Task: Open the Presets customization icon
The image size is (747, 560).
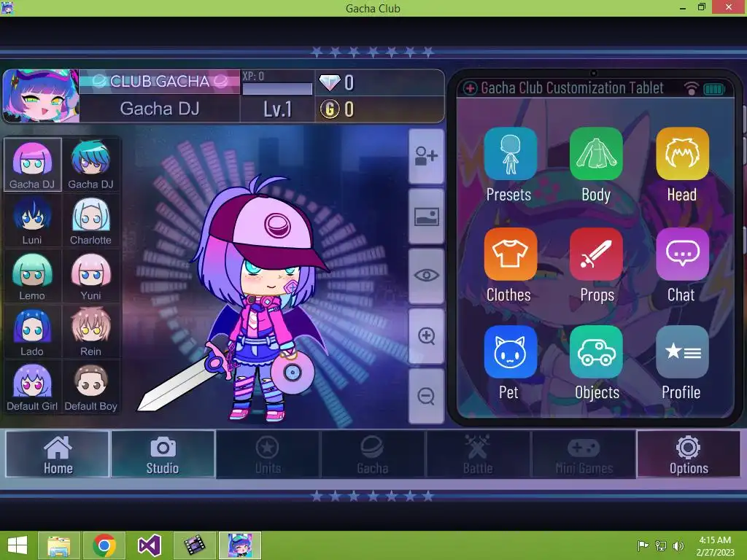Action: [510, 154]
